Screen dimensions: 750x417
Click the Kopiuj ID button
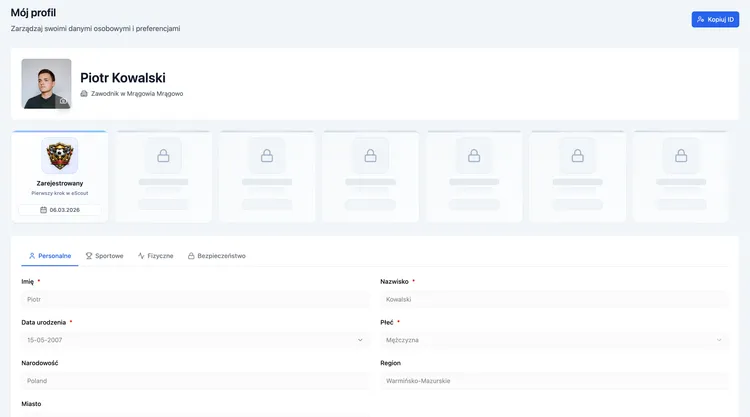[715, 19]
